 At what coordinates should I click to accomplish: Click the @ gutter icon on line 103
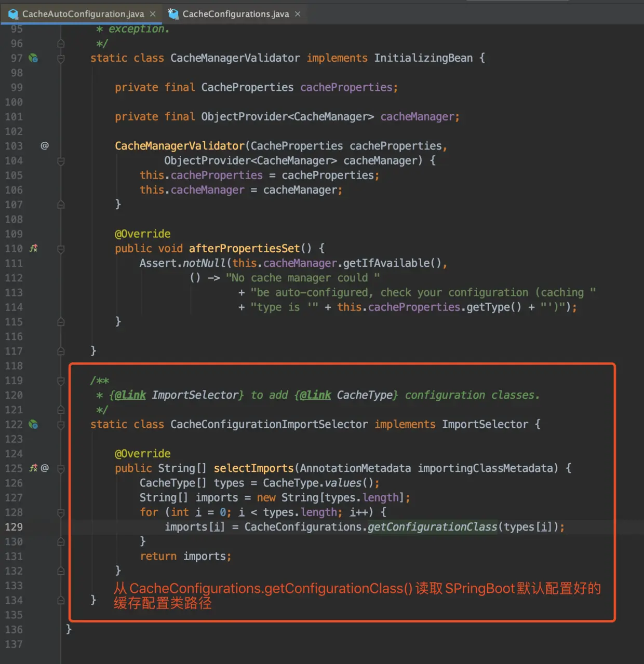[x=45, y=146]
